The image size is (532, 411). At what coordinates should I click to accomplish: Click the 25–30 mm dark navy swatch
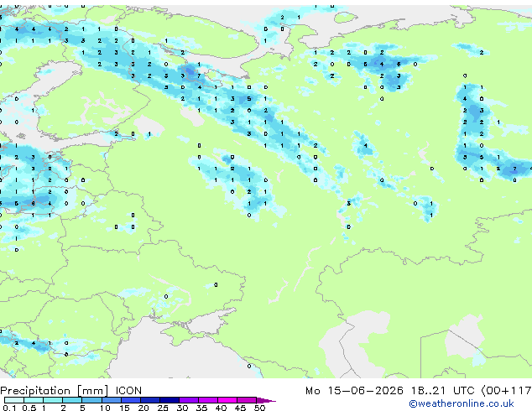pos(169,400)
